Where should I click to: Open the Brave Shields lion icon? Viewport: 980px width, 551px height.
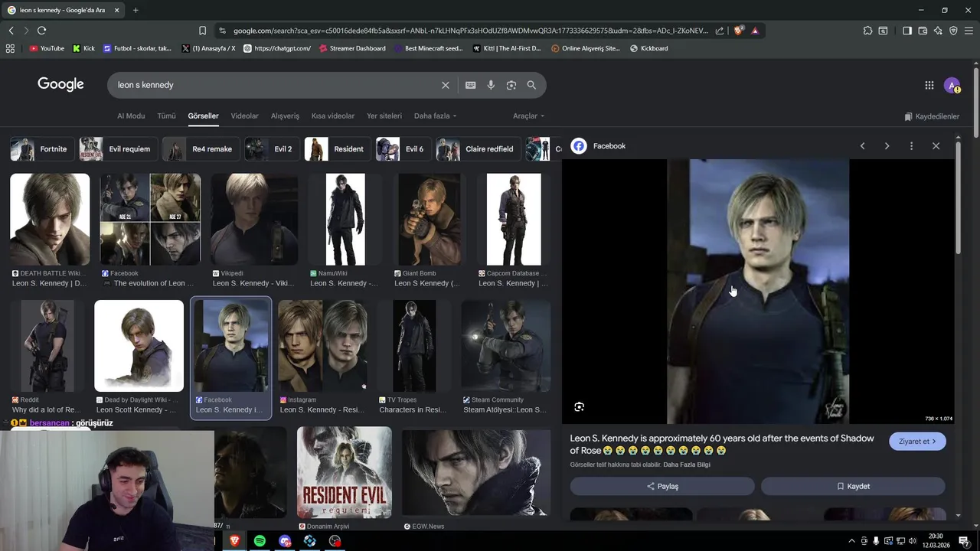[x=738, y=31]
